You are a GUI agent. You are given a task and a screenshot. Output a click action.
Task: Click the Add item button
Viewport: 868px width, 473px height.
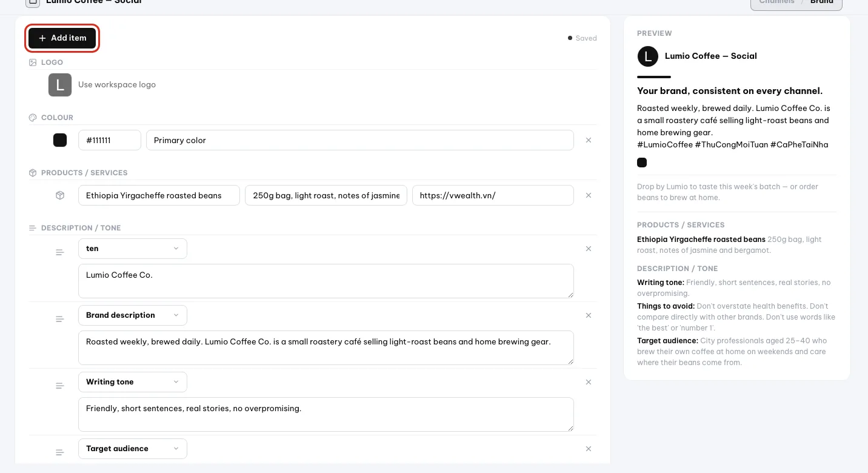(62, 38)
